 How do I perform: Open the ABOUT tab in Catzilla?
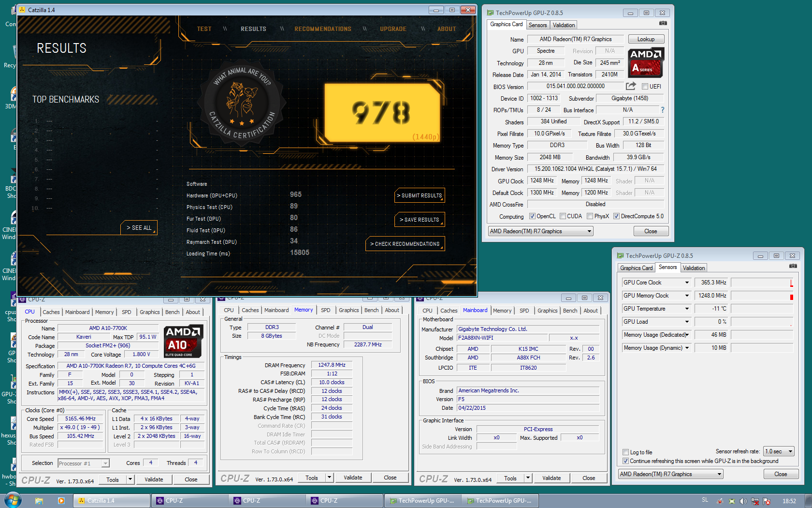pos(447,29)
